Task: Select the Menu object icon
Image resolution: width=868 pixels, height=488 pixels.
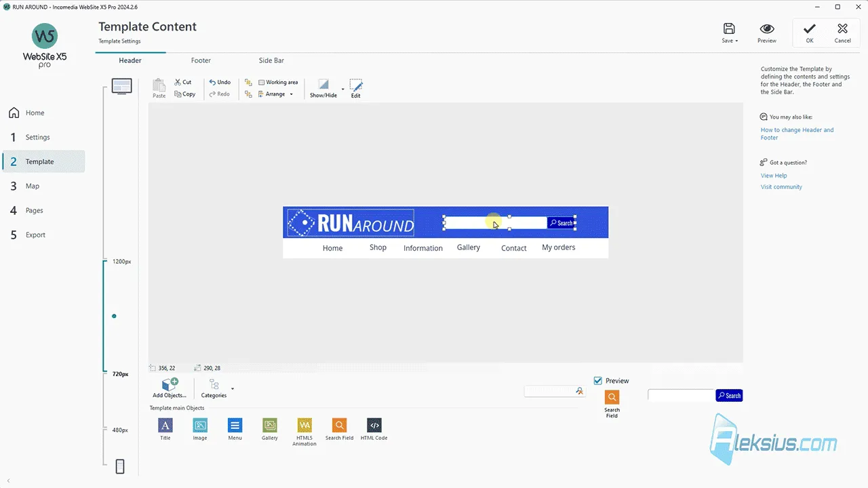Action: 235,425
